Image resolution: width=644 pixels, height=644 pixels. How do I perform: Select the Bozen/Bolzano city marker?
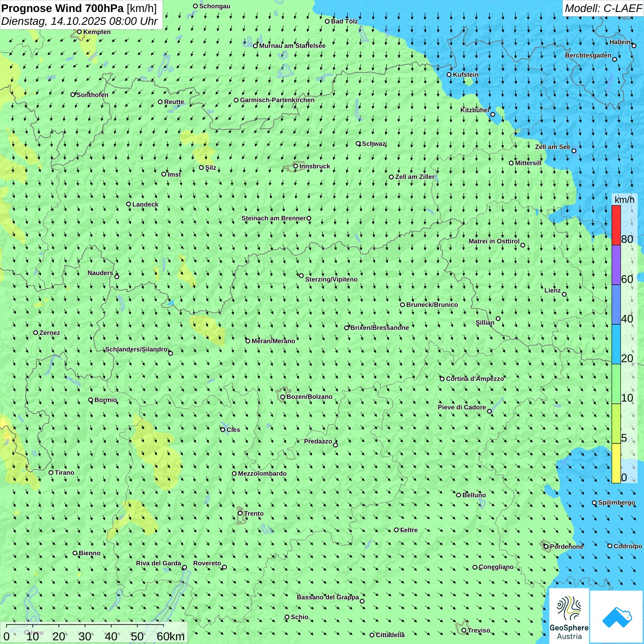pyautogui.click(x=283, y=397)
